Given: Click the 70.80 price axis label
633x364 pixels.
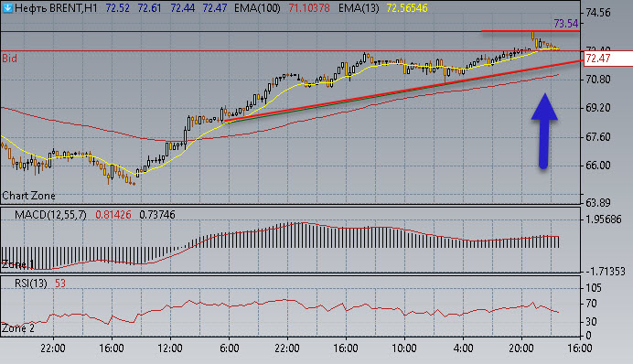Looking at the screenshot, I should 598,80.
